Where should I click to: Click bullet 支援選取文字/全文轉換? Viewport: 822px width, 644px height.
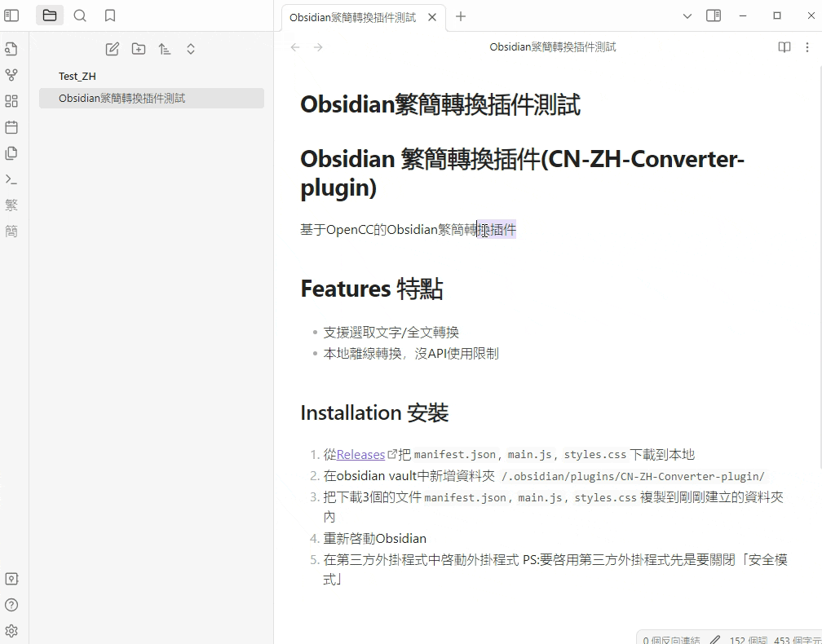coord(391,333)
